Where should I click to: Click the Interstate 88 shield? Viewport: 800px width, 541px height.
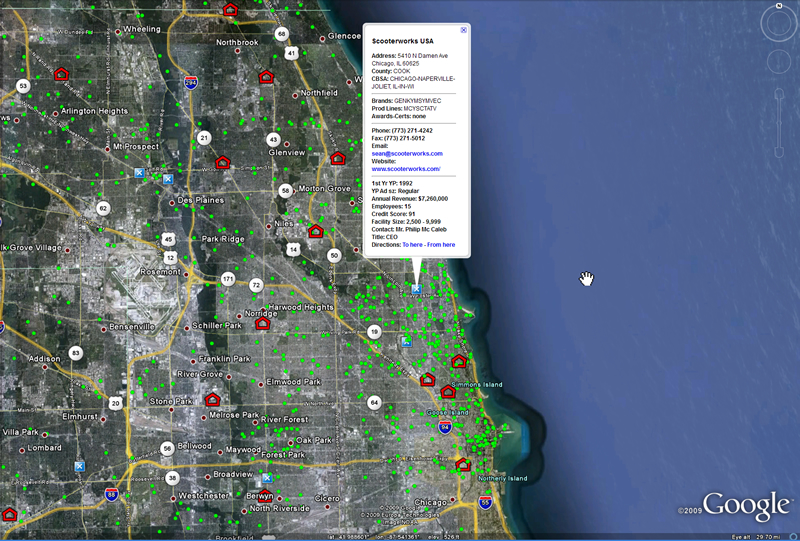(112, 495)
